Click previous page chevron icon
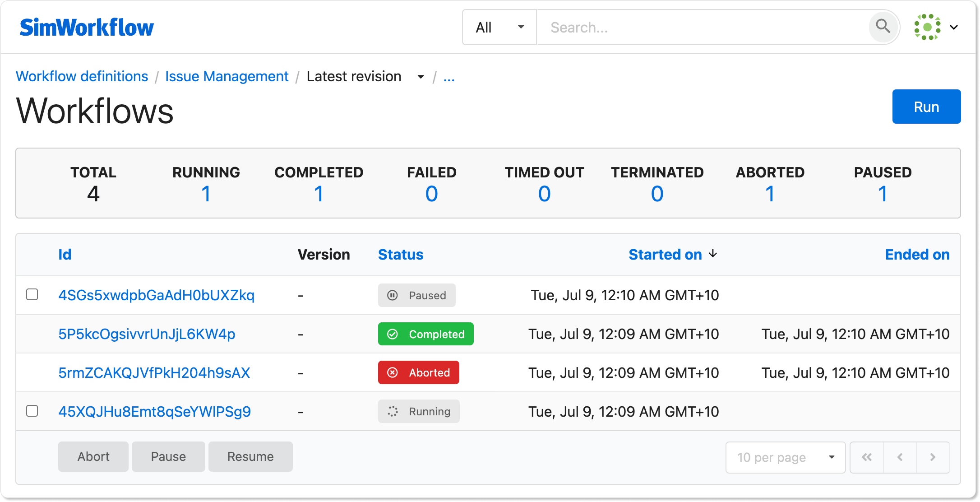Screen dimensions: 980x502 coord(900,457)
